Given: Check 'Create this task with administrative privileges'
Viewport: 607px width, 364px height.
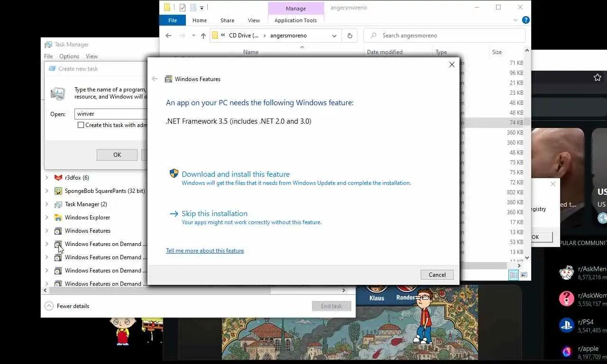Looking at the screenshot, I should tap(81, 125).
